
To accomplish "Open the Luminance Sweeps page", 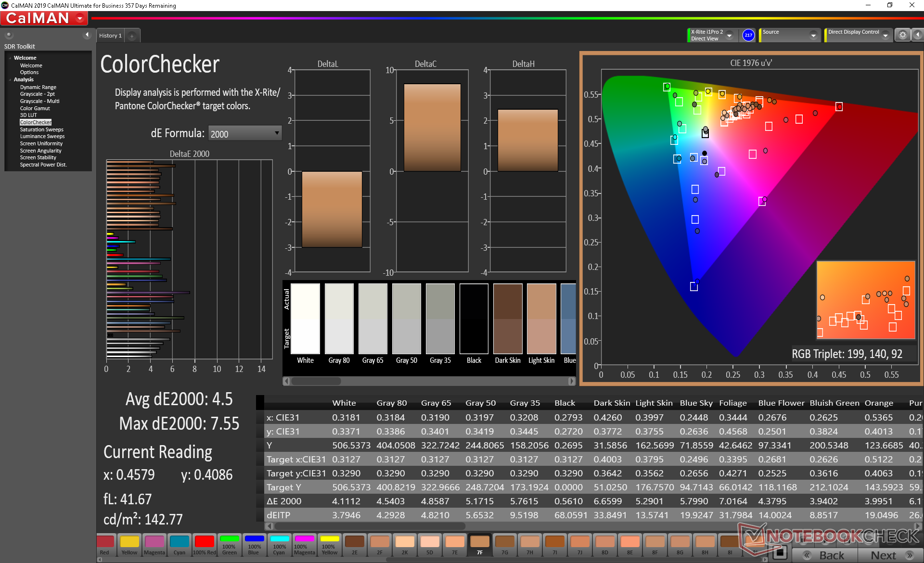I will click(42, 136).
